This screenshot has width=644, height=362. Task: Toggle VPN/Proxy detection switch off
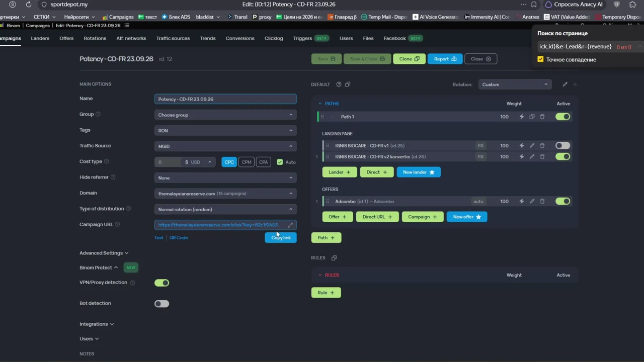pos(162,283)
